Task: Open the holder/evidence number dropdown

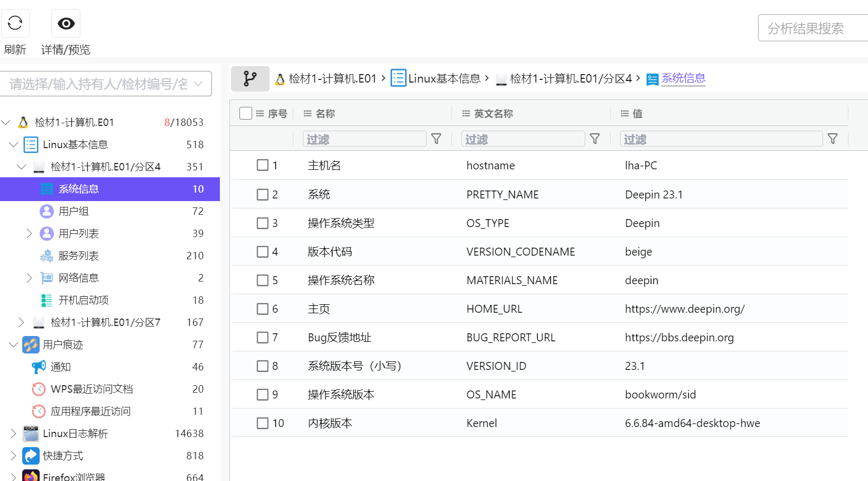Action: click(x=106, y=84)
